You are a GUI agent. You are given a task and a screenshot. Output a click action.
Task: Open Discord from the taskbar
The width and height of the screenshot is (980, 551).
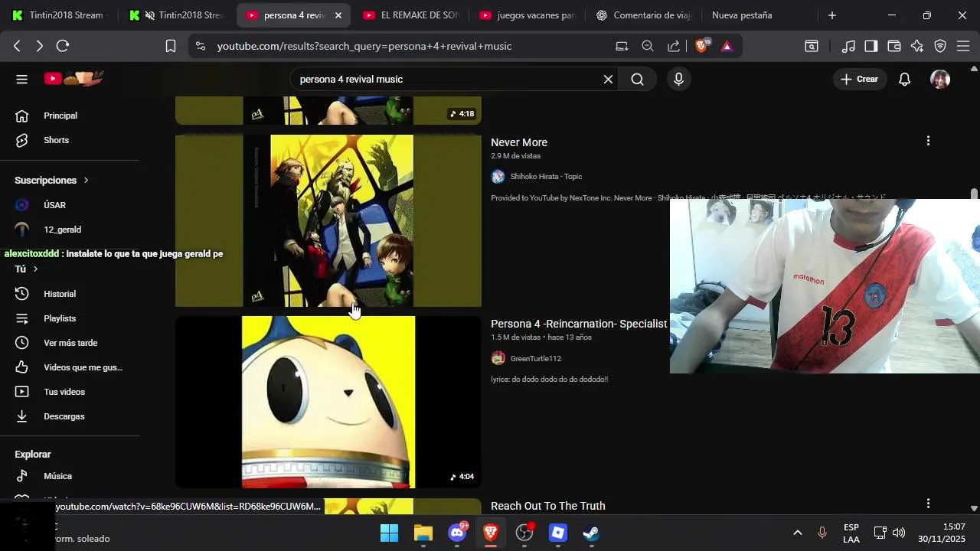pos(458,533)
